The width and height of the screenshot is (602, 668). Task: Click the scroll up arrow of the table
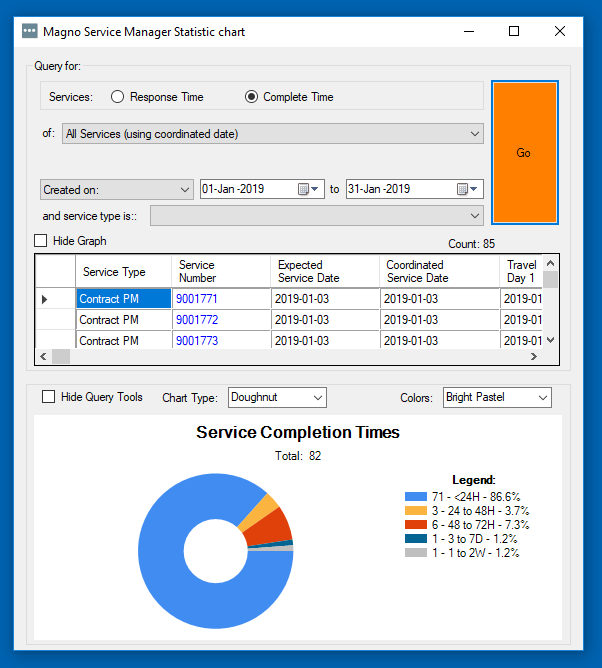pos(550,263)
